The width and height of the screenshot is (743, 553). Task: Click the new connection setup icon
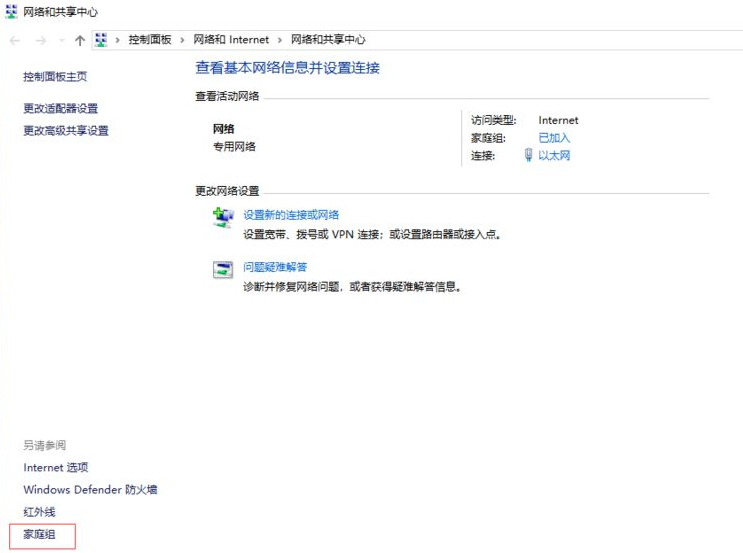[x=223, y=218]
